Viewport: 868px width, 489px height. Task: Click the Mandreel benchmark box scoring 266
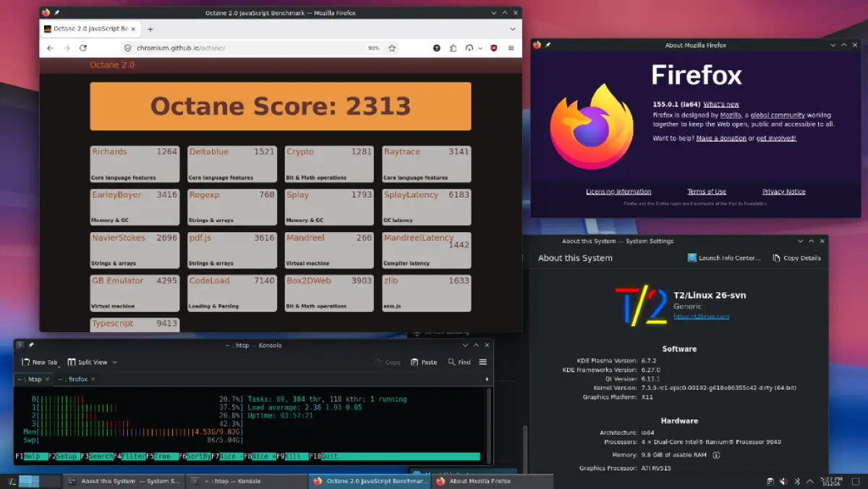point(329,250)
